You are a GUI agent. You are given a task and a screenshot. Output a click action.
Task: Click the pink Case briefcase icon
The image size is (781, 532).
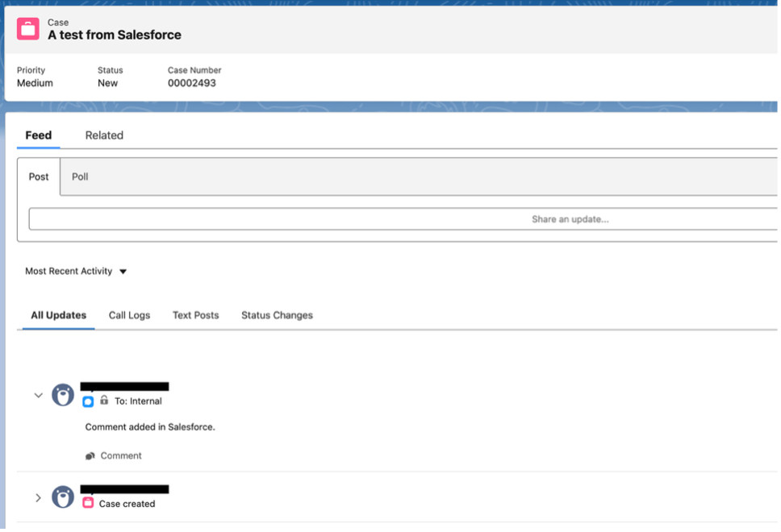[28, 28]
